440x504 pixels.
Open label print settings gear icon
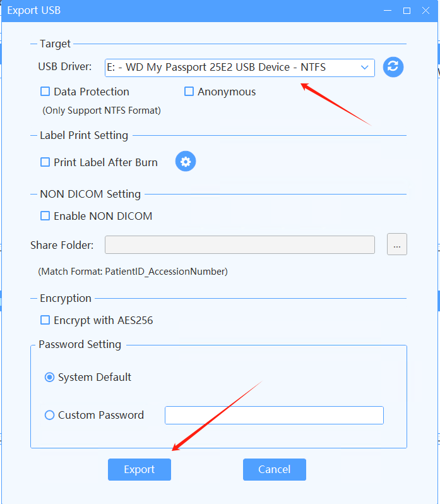tap(186, 162)
